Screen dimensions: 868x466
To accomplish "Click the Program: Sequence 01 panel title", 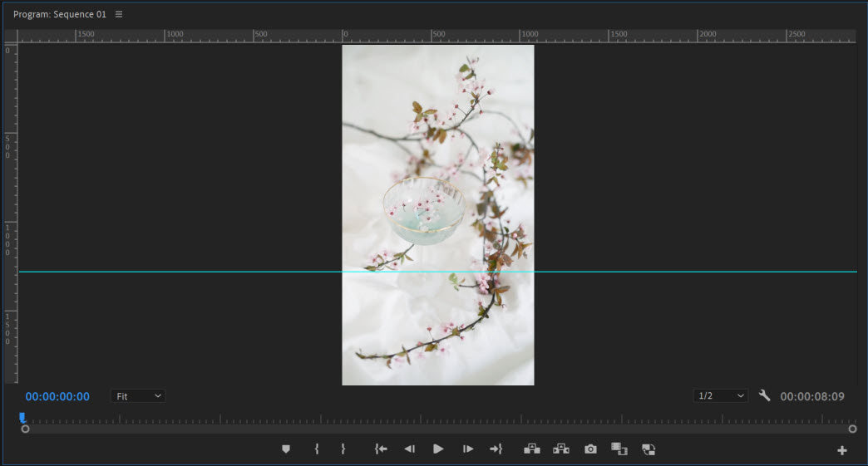I will point(60,14).
